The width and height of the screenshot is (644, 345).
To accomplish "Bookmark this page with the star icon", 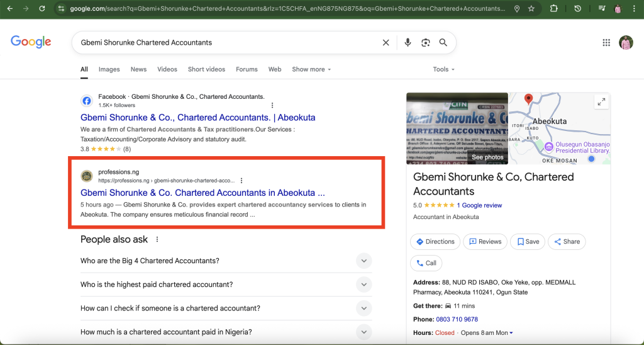I will pyautogui.click(x=531, y=8).
